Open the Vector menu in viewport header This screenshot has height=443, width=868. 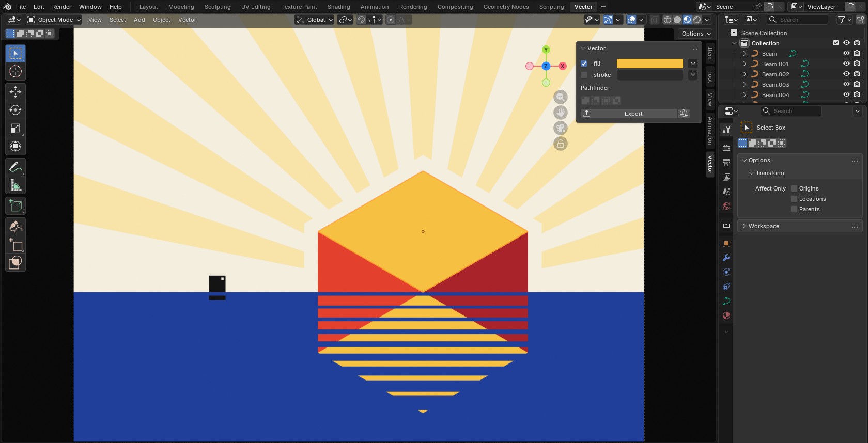pyautogui.click(x=187, y=20)
